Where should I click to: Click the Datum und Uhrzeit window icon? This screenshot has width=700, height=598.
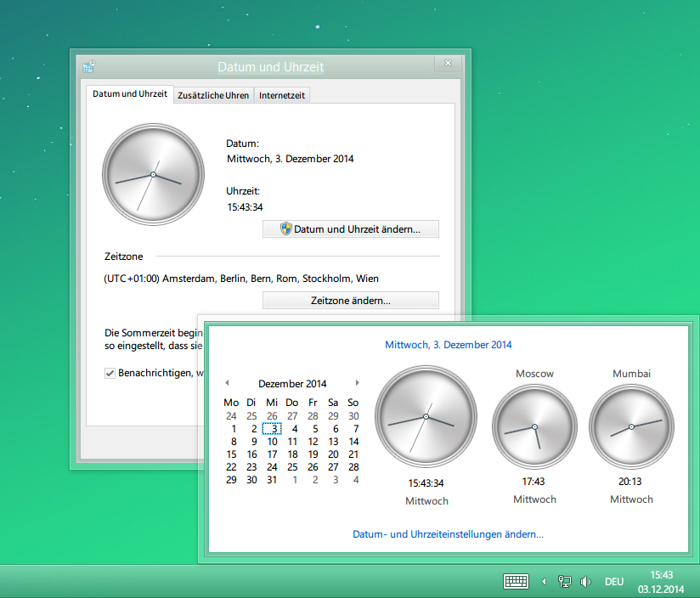[x=88, y=67]
